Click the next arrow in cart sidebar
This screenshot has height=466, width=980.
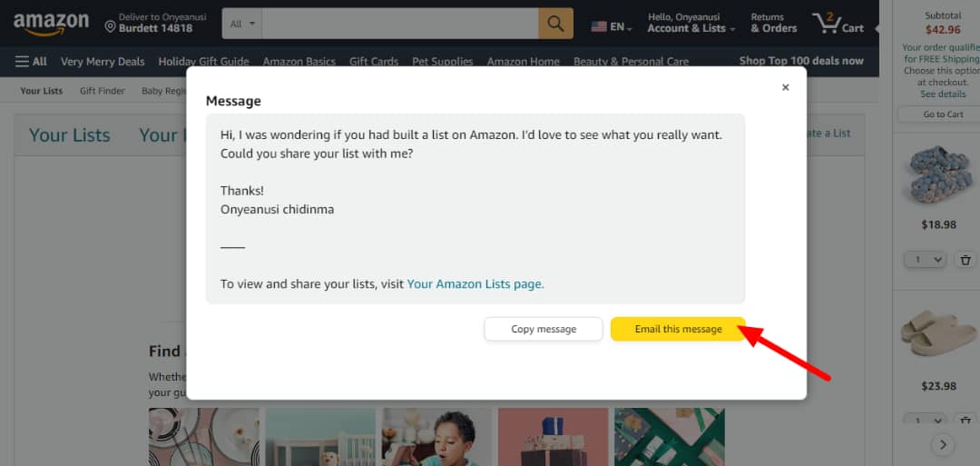943,445
